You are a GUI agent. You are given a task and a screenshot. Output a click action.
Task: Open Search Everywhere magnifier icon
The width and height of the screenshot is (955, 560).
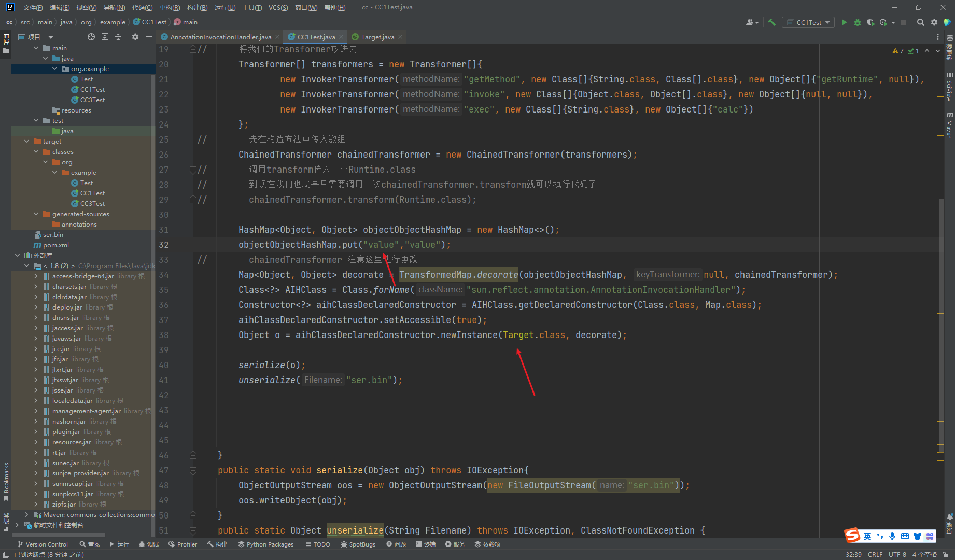[x=921, y=22]
